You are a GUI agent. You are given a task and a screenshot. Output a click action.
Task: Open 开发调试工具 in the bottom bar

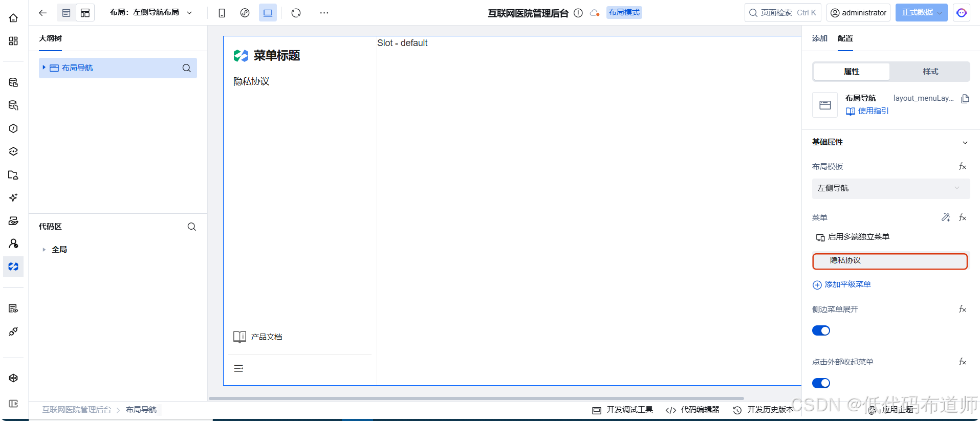pyautogui.click(x=622, y=410)
